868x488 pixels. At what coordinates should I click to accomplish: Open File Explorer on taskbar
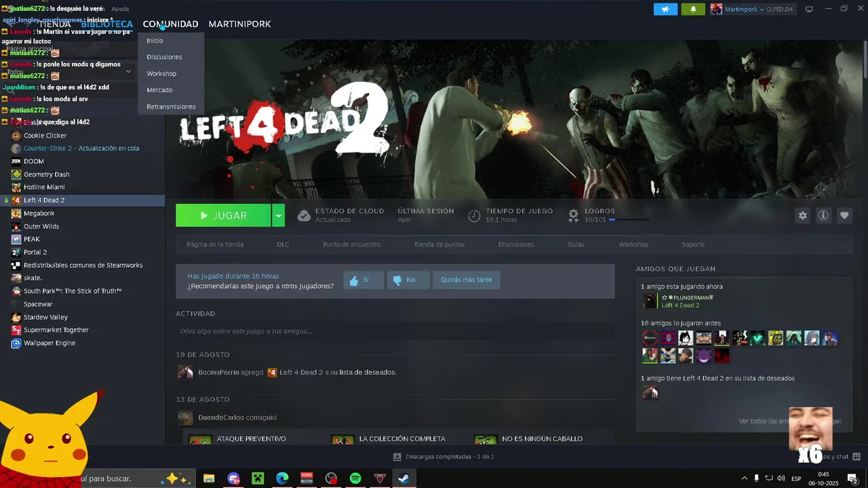[209, 479]
